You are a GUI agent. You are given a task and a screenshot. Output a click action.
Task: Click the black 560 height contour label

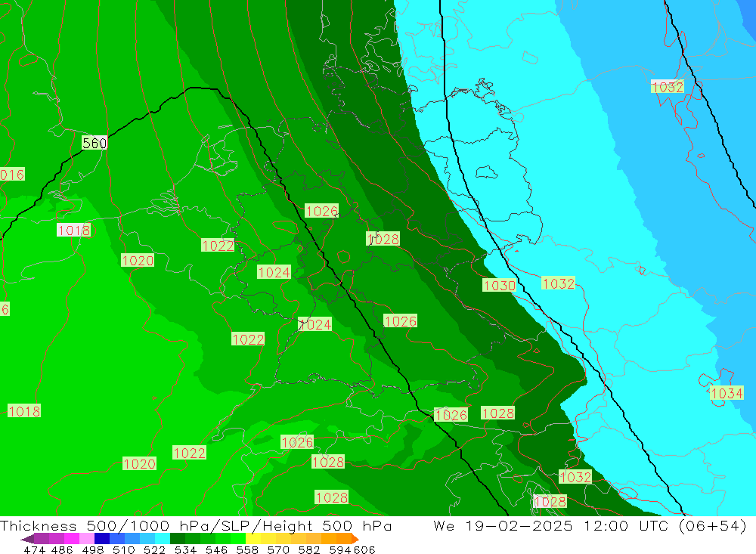coord(94,143)
